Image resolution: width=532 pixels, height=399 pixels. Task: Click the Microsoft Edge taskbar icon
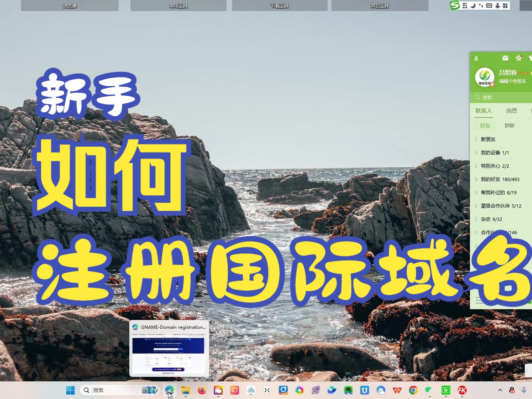click(170, 390)
